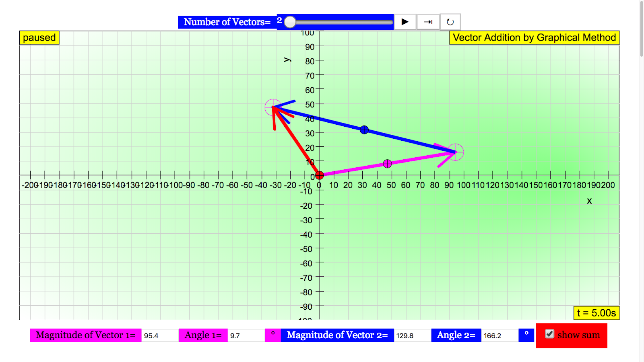Toggle the show sum checkbox
The image size is (644, 362).
(549, 334)
